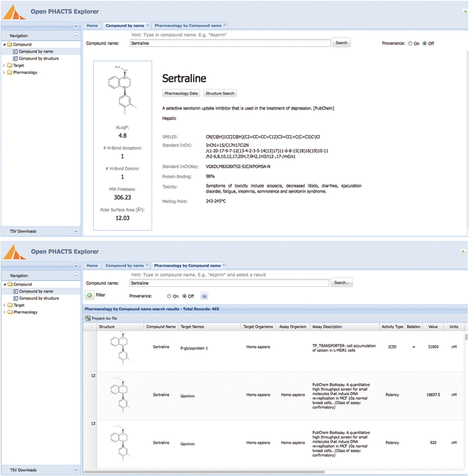
Task: Turn Provenance On in bottom panel
Action: pos(169,296)
